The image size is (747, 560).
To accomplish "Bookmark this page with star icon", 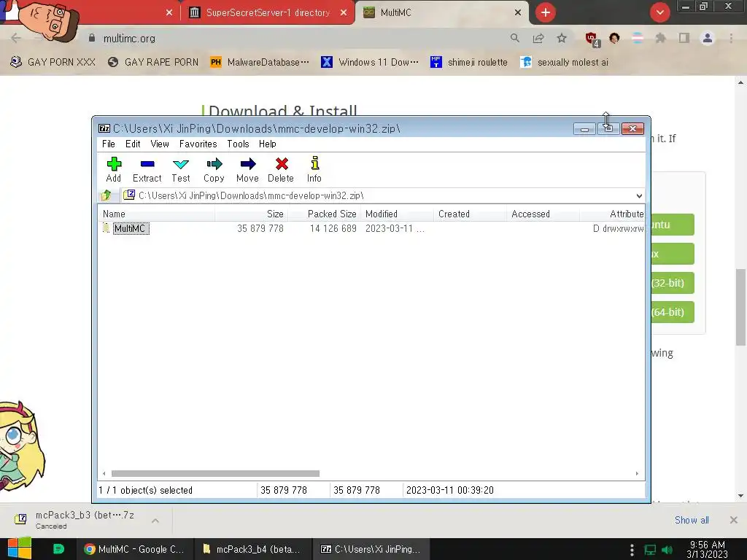I will [562, 38].
